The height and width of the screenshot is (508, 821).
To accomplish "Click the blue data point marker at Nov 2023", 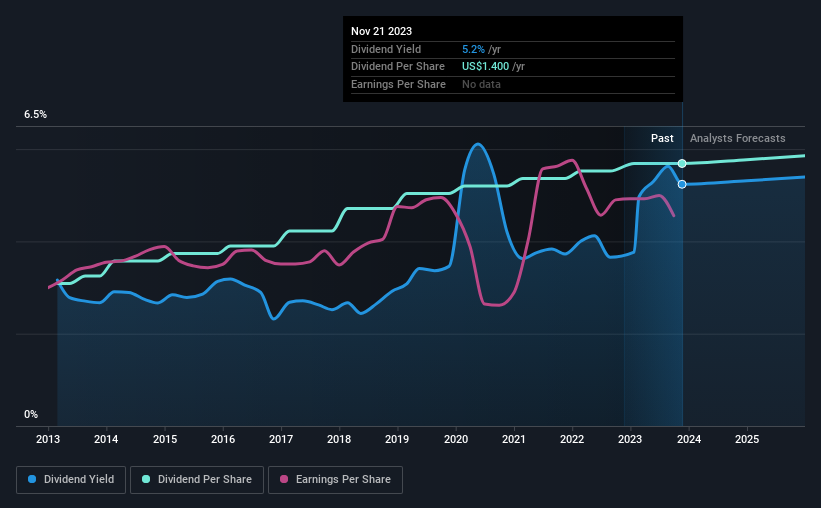I will (x=682, y=184).
